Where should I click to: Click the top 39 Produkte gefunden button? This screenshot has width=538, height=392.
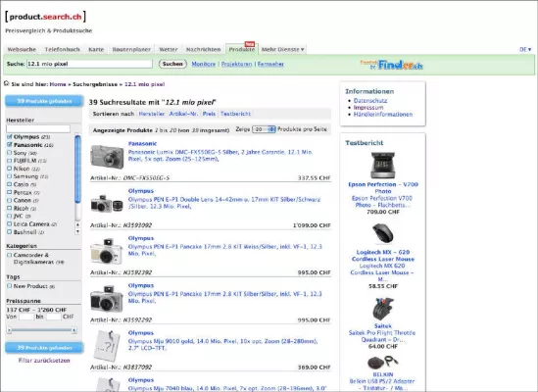44,101
